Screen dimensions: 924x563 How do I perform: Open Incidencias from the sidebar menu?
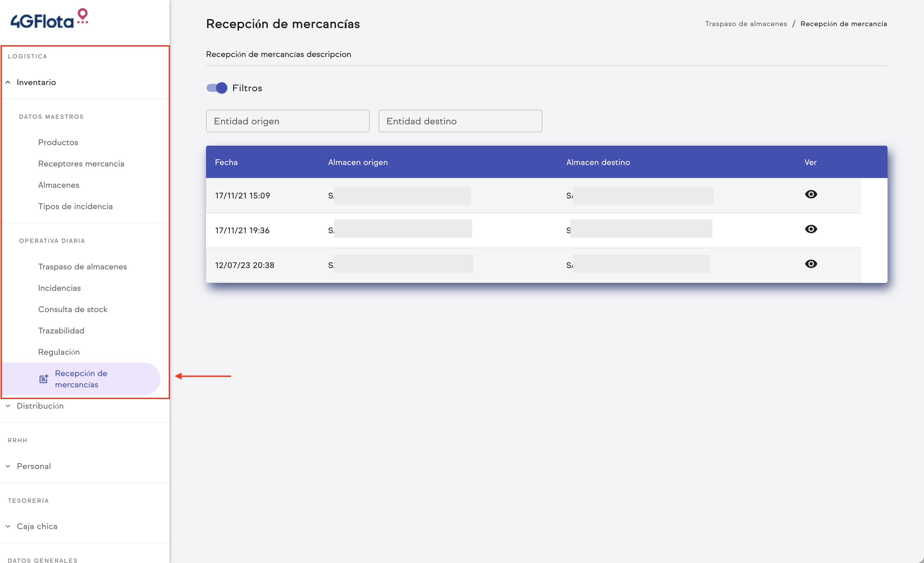point(59,288)
